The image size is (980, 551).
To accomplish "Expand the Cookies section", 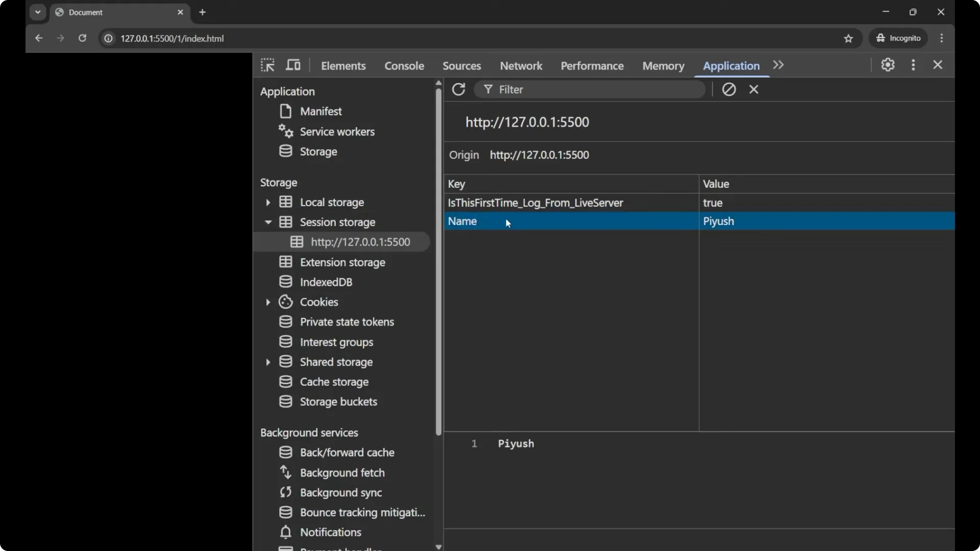I will [268, 302].
